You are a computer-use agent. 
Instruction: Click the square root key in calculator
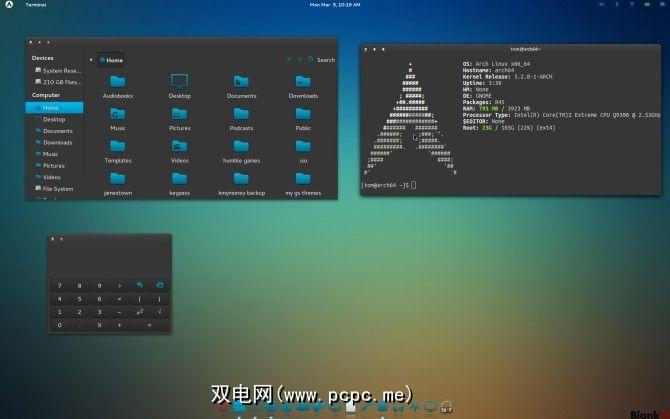click(x=159, y=312)
